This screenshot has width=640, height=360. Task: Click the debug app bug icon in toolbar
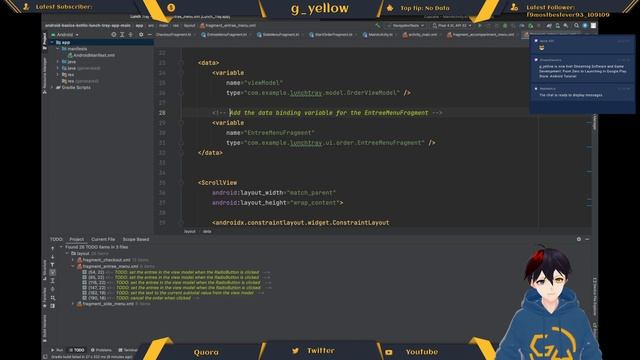(505, 25)
